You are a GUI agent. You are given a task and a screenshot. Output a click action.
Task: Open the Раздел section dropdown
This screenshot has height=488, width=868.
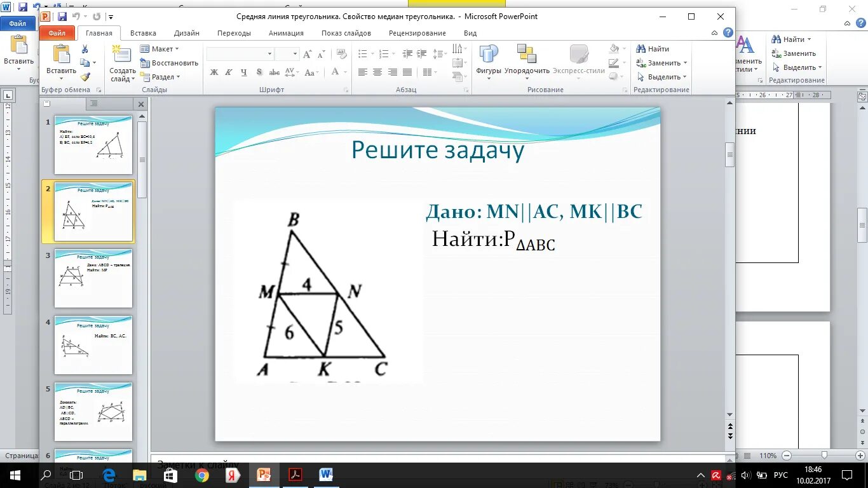click(x=160, y=77)
